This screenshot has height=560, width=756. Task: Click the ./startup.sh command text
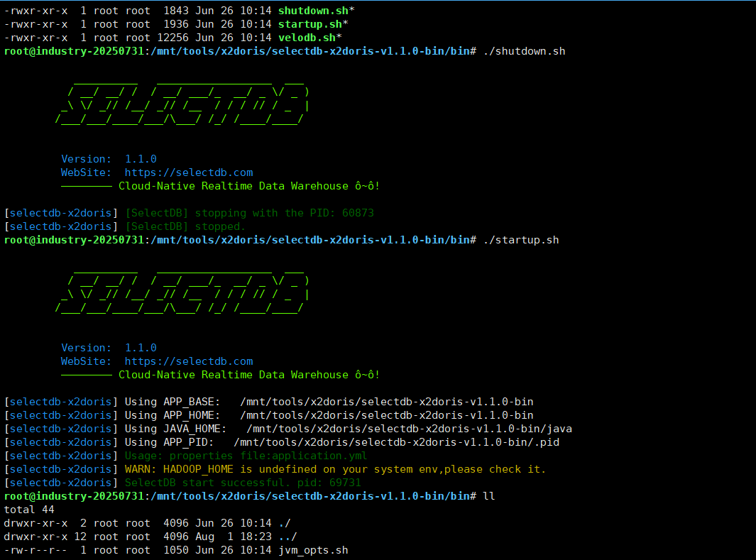(x=521, y=240)
